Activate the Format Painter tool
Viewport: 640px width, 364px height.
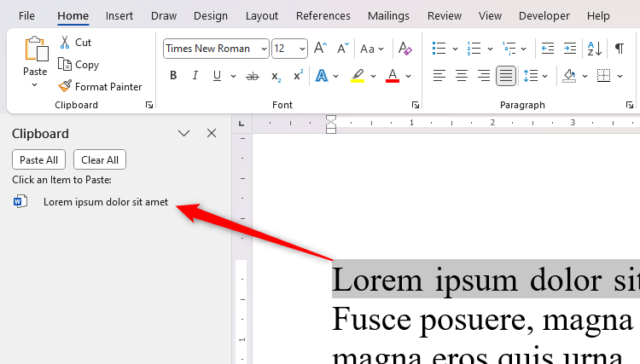(x=101, y=86)
